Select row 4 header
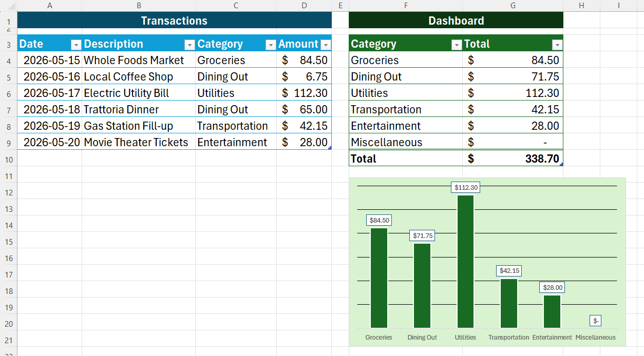 coord(8,61)
